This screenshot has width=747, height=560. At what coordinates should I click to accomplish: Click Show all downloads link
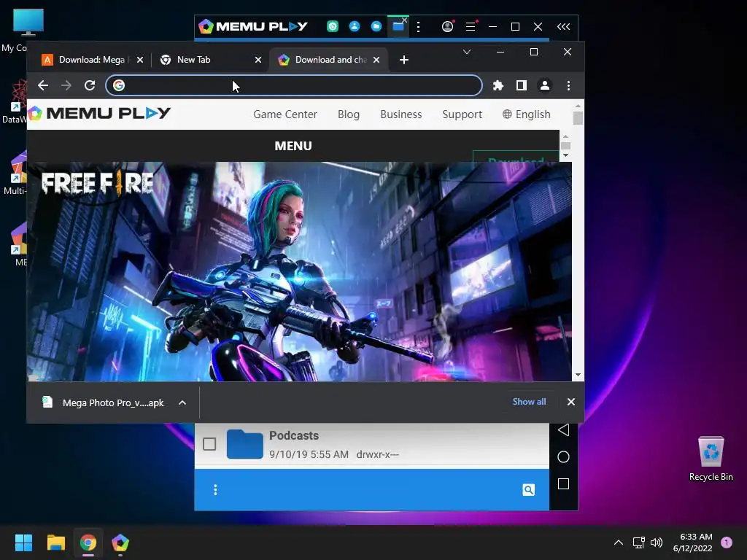click(529, 402)
